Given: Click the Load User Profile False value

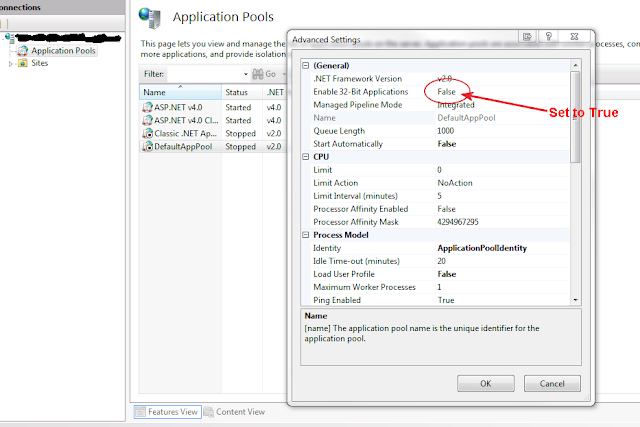Looking at the screenshot, I should pos(447,274).
